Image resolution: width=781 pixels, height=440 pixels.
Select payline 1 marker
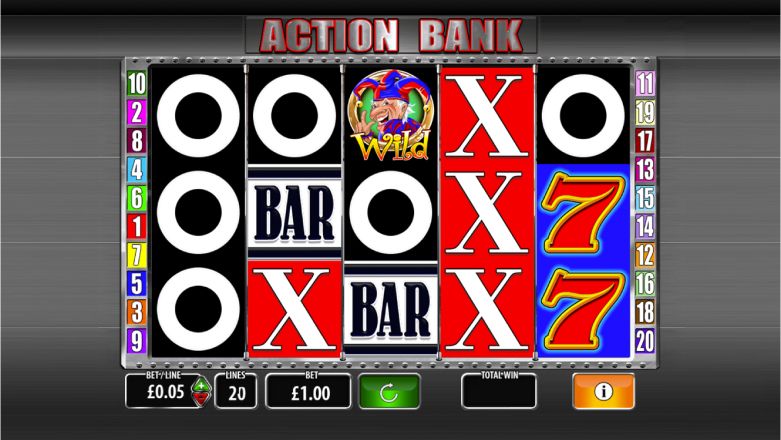point(136,227)
